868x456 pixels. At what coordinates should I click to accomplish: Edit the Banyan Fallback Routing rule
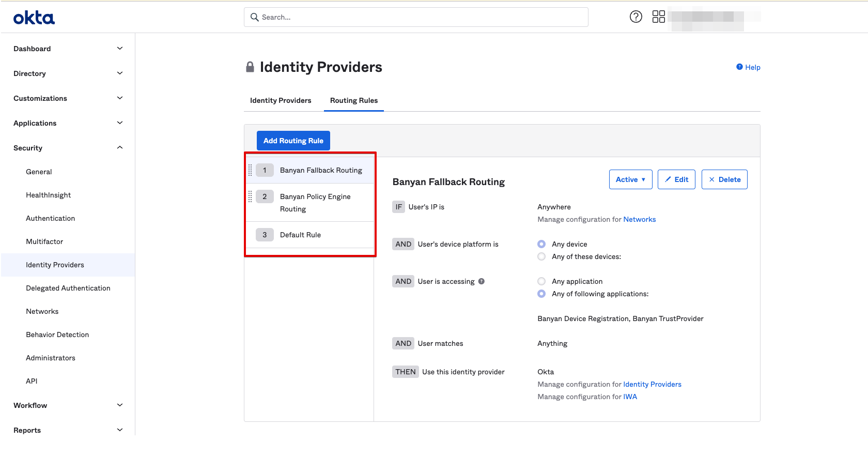coord(676,179)
